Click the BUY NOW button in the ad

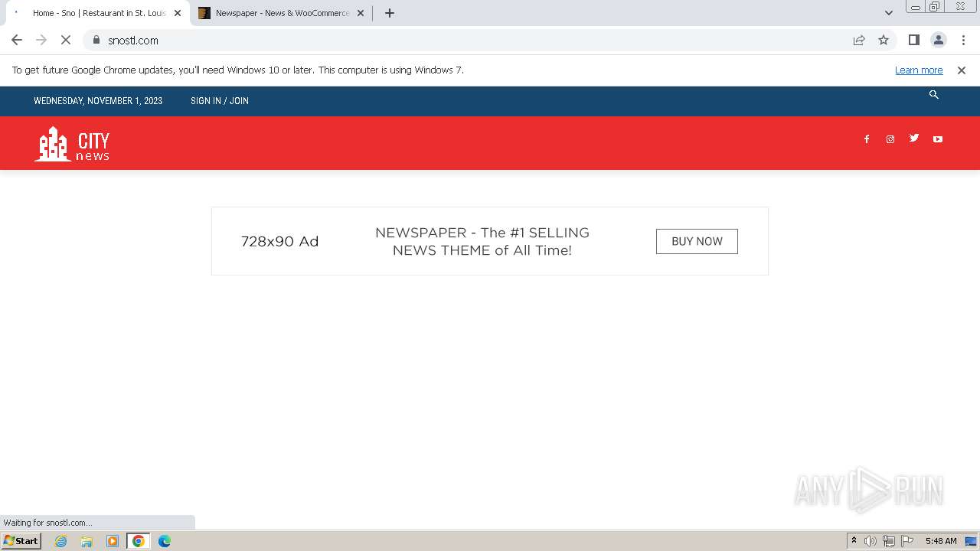[697, 241]
